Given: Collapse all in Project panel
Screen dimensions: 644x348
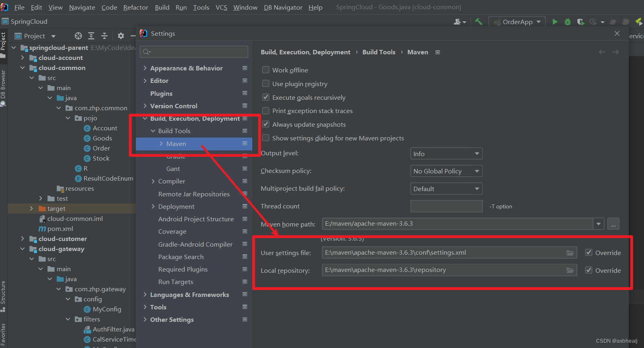Looking at the screenshot, I should pos(104,36).
